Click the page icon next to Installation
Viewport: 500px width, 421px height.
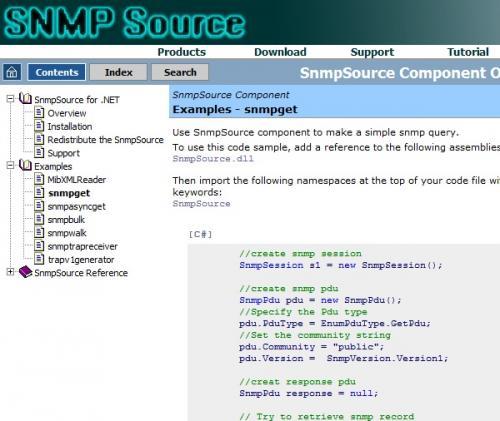click(39, 126)
